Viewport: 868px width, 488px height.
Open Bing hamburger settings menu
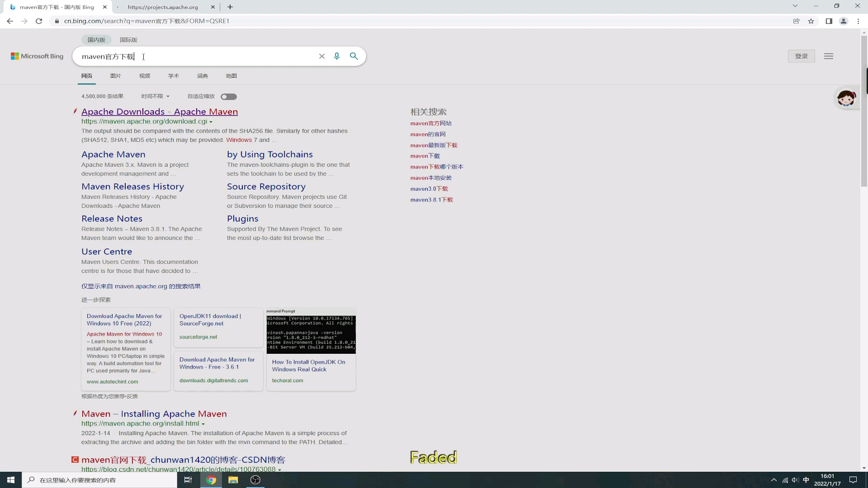click(828, 56)
